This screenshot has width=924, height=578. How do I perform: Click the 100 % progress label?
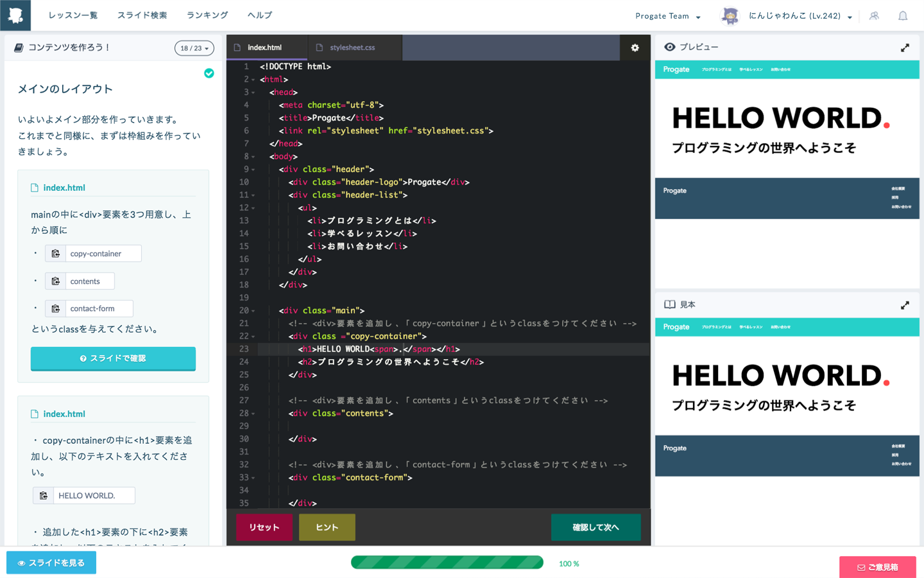[569, 564]
